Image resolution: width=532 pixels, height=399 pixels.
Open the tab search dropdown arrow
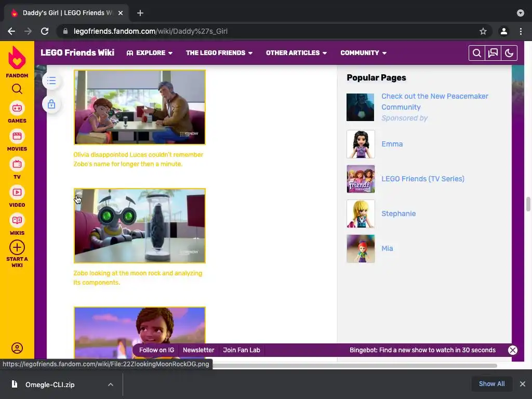pyautogui.click(x=521, y=13)
